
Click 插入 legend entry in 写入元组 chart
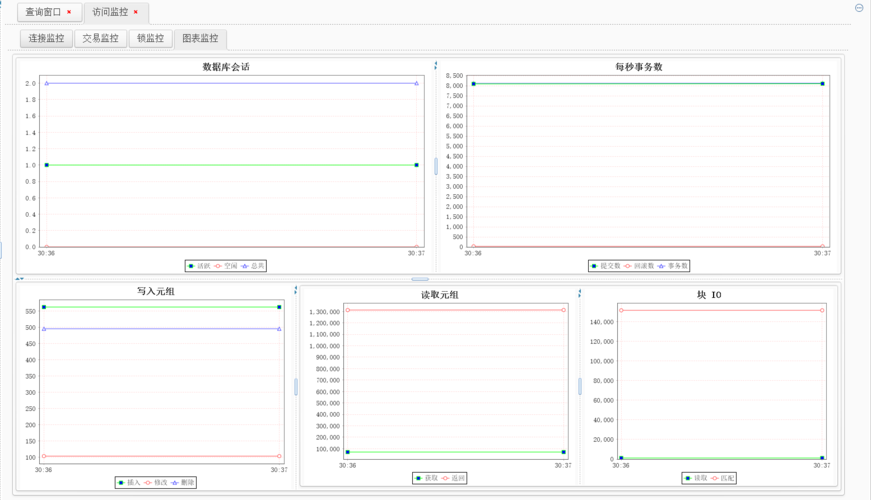(x=129, y=483)
